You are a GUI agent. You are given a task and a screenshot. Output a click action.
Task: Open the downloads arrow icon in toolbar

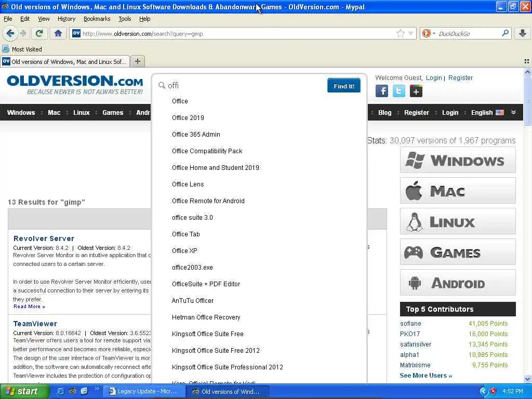tap(523, 33)
